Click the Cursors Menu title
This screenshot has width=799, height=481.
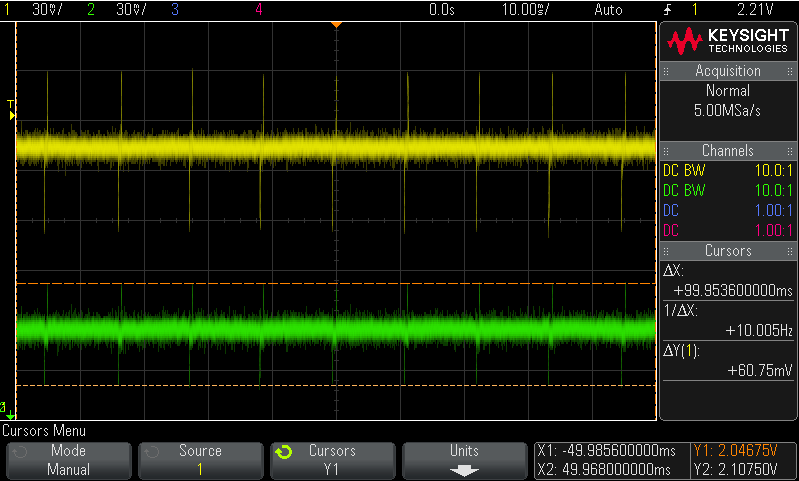tap(44, 431)
